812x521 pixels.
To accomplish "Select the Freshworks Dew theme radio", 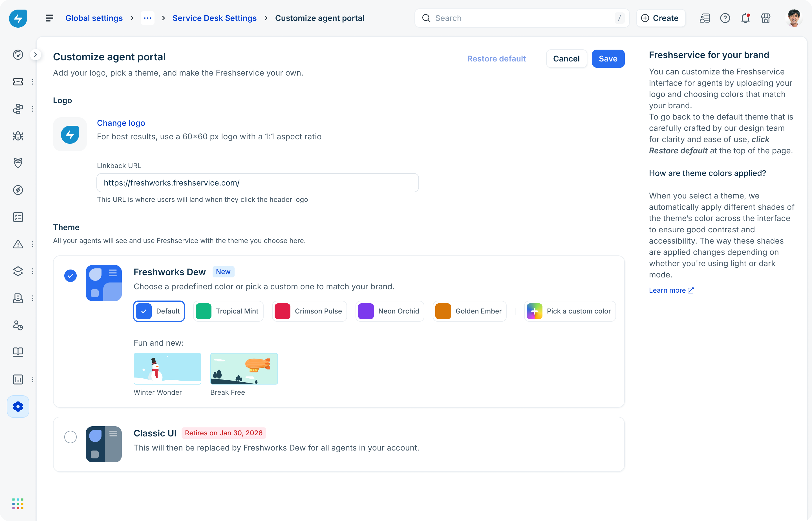I will [70, 276].
